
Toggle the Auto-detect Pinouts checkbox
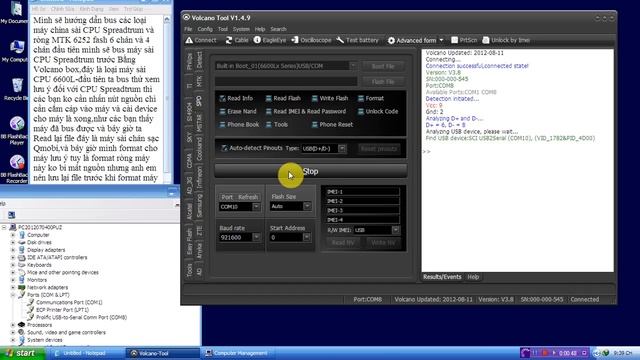(x=224, y=148)
